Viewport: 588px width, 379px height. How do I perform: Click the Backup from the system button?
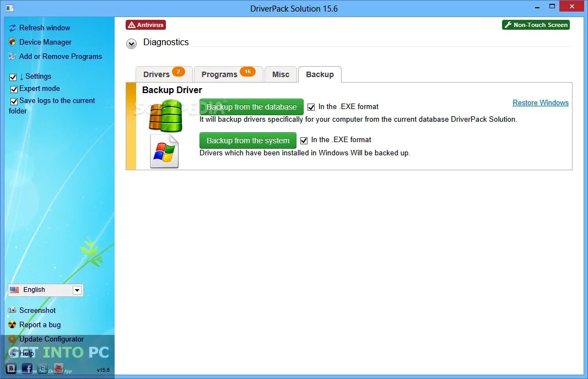pyautogui.click(x=247, y=140)
